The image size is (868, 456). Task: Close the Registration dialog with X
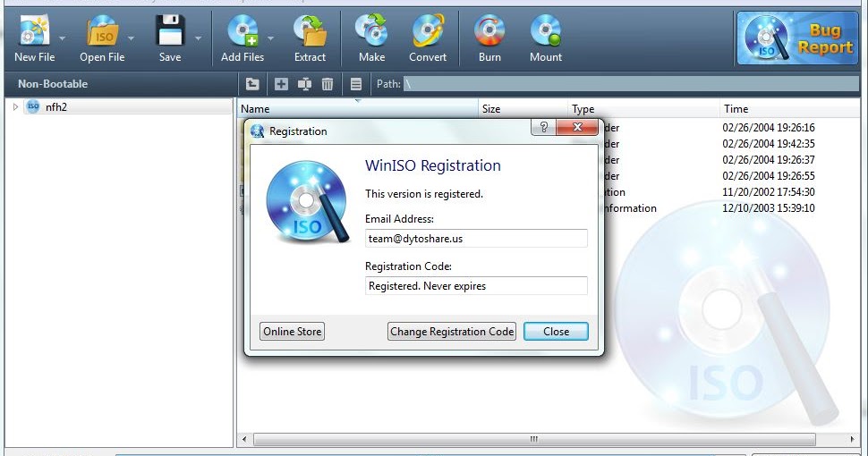(577, 127)
